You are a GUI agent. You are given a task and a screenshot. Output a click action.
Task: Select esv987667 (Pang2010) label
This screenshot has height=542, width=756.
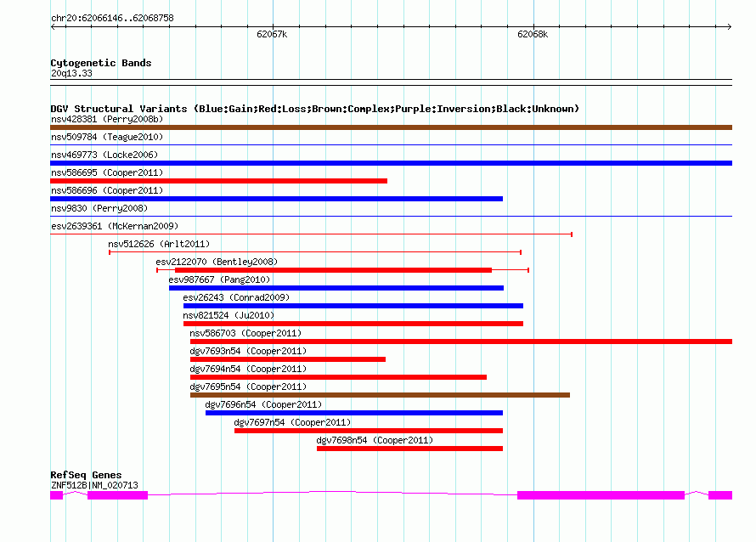(219, 279)
